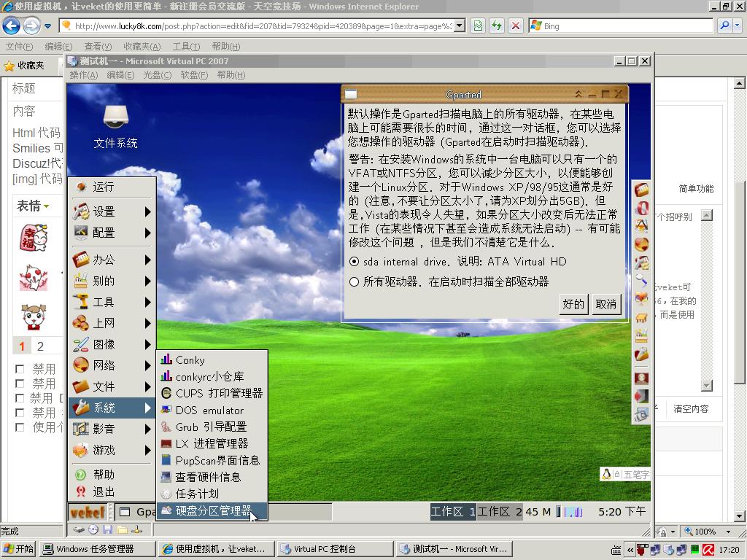Click the IE refresh button
The width and height of the screenshot is (747, 560).
coord(497,26)
